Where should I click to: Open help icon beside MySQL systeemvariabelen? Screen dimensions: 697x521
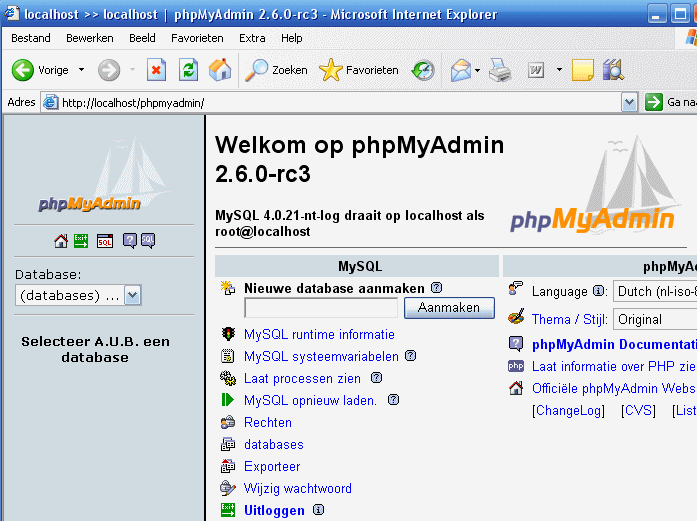pyautogui.click(x=411, y=356)
